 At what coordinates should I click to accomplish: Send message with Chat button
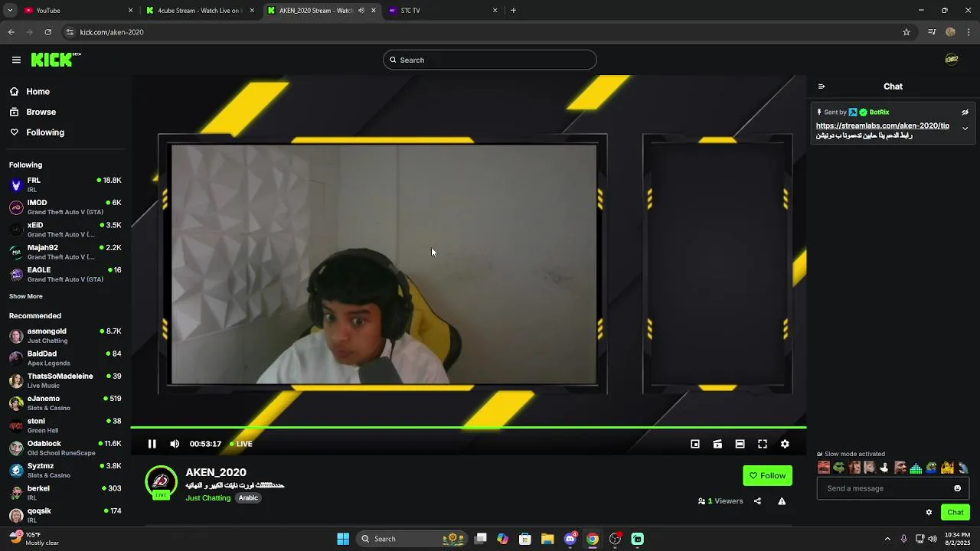pos(955,512)
